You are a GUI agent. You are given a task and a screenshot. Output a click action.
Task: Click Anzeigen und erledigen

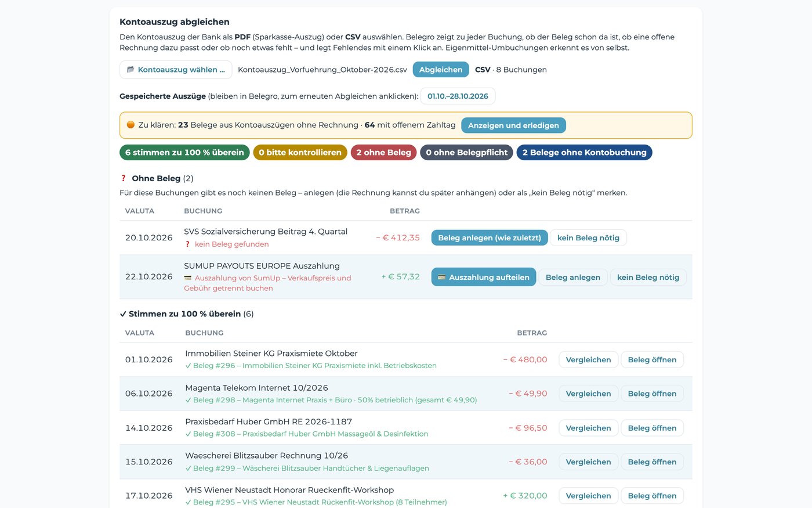[513, 125]
